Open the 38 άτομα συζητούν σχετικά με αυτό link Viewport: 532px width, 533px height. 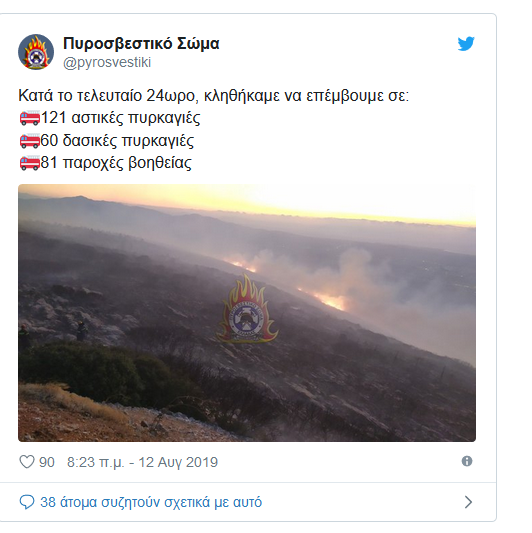pos(151,502)
